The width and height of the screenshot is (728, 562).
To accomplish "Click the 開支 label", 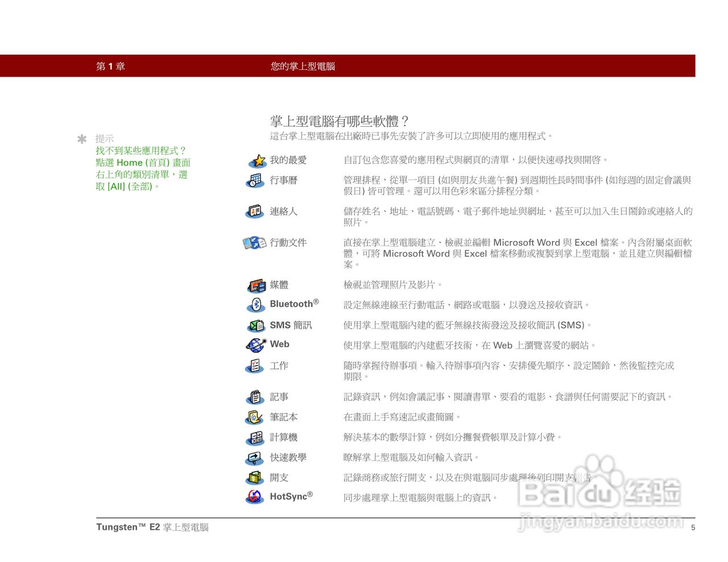I will point(279,477).
